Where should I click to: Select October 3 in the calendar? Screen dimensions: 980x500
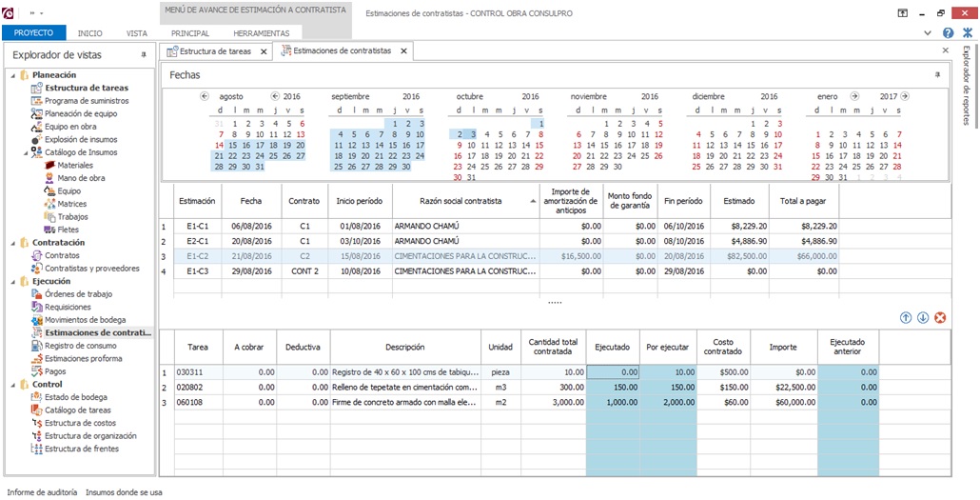click(x=473, y=134)
